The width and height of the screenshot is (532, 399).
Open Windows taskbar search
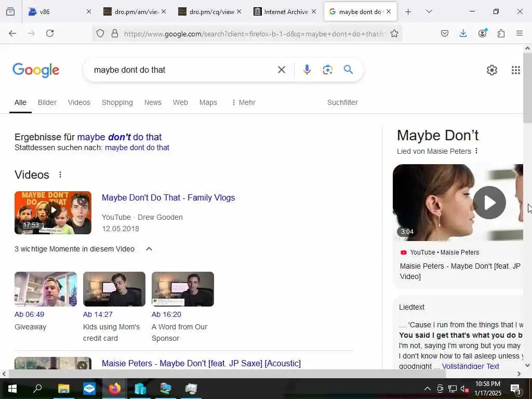click(x=37, y=389)
